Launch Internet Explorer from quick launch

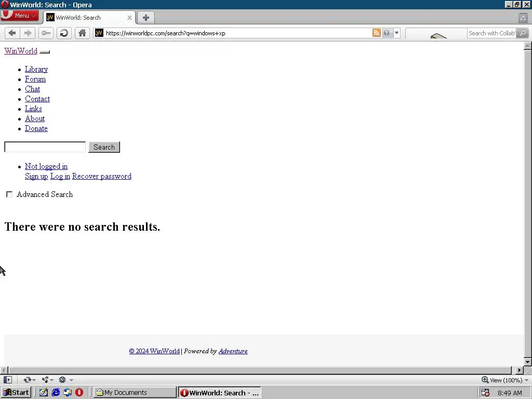tap(55, 393)
